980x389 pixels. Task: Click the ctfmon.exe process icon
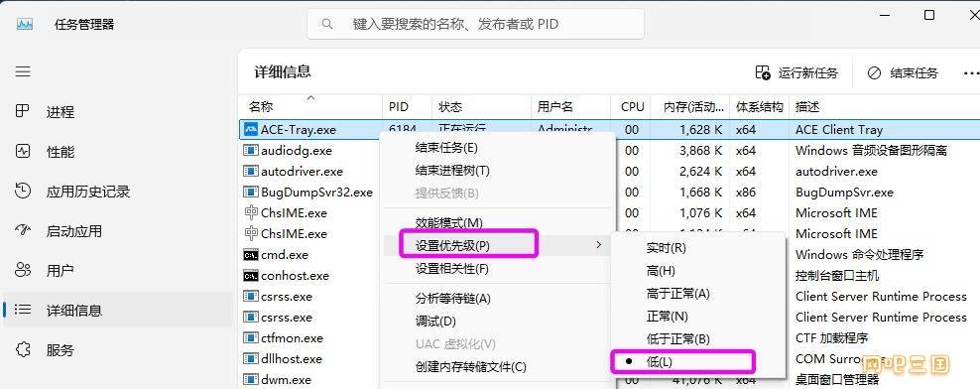coord(251,337)
